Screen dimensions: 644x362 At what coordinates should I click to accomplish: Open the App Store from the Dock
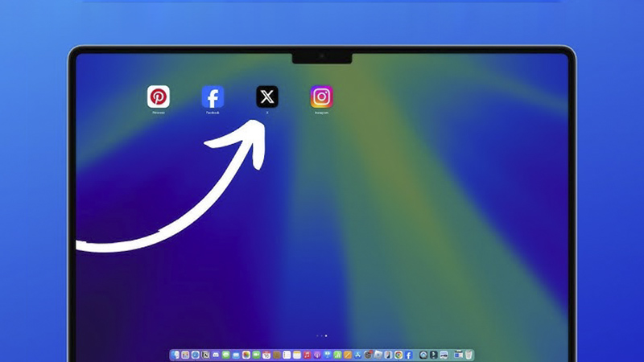pos(357,355)
